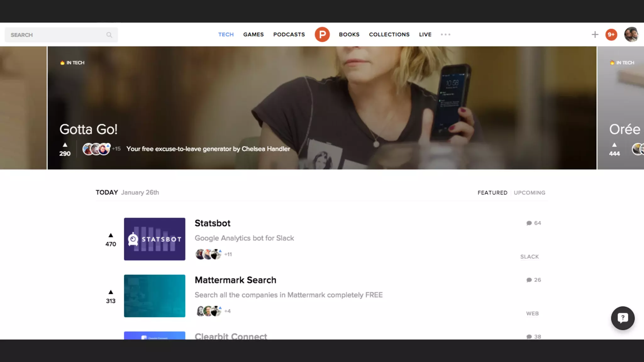Filter by the SLACK topic tag
The image size is (644, 362).
pos(529,257)
